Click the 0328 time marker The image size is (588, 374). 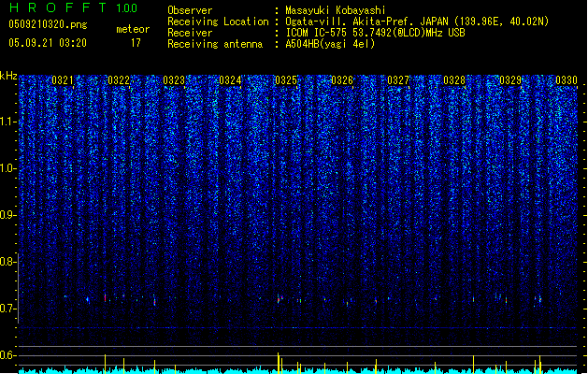(x=454, y=80)
